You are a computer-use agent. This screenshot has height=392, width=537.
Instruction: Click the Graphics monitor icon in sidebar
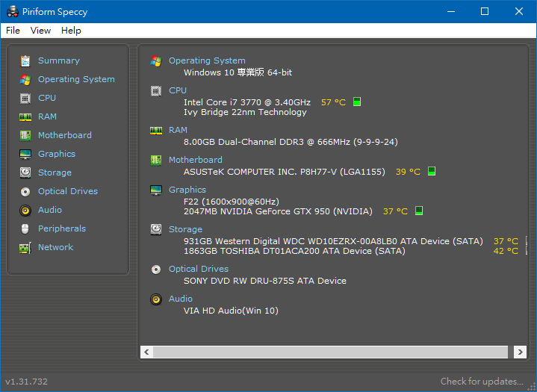[25, 154]
